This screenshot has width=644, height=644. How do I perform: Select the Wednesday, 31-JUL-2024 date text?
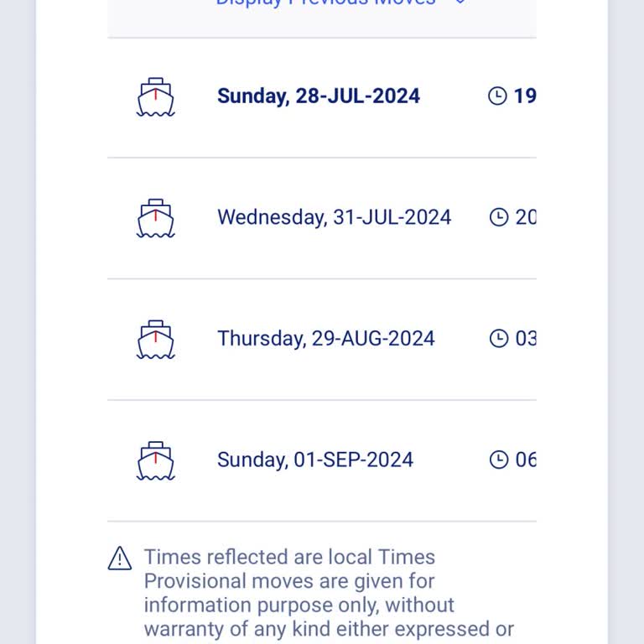(x=334, y=218)
